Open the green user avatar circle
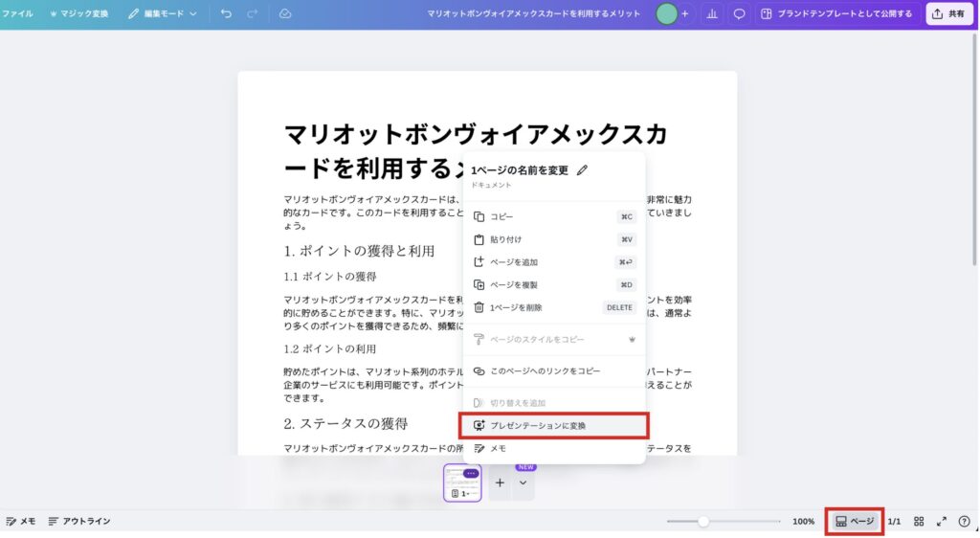The width and height of the screenshot is (980, 538). point(666,13)
